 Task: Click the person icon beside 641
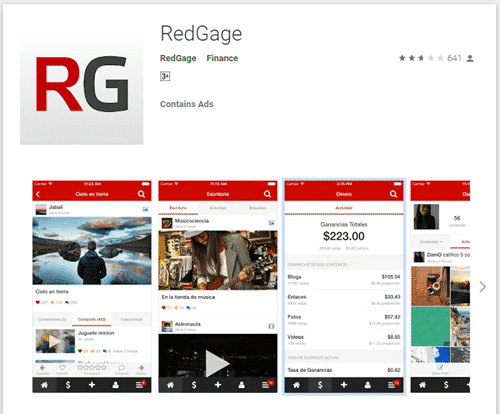[470, 58]
